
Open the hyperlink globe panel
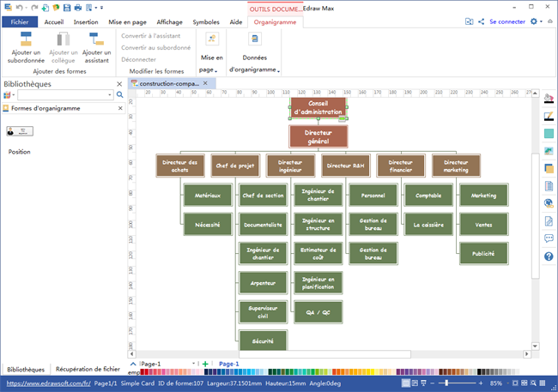coord(549,203)
